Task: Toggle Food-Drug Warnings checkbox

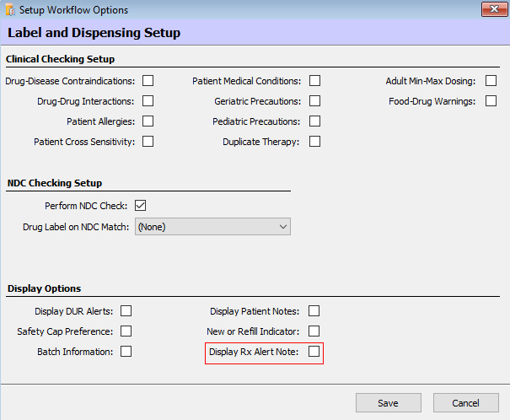Action: coord(490,101)
